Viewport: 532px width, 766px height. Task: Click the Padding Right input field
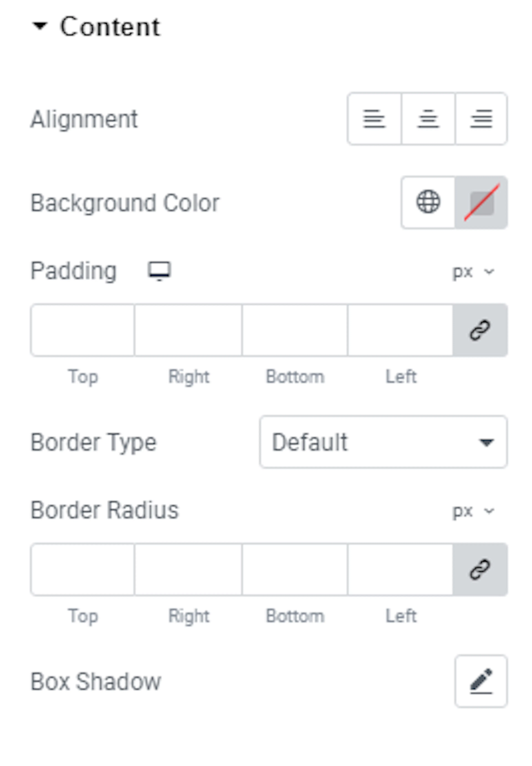188,330
